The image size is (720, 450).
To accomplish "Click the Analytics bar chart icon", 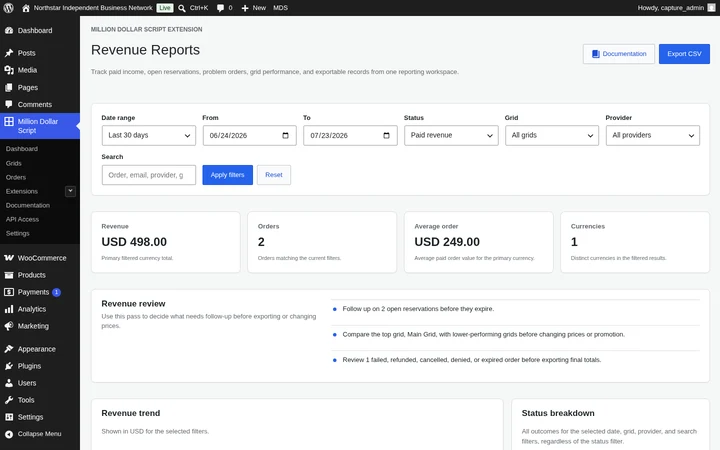I will [9, 309].
